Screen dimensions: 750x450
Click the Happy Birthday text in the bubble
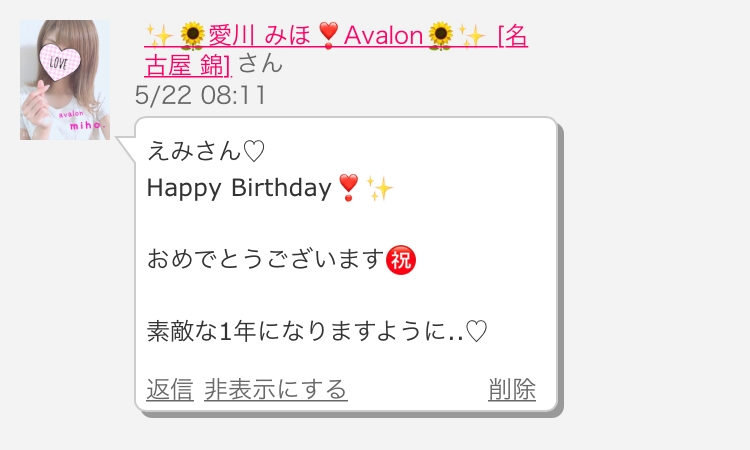point(239,188)
